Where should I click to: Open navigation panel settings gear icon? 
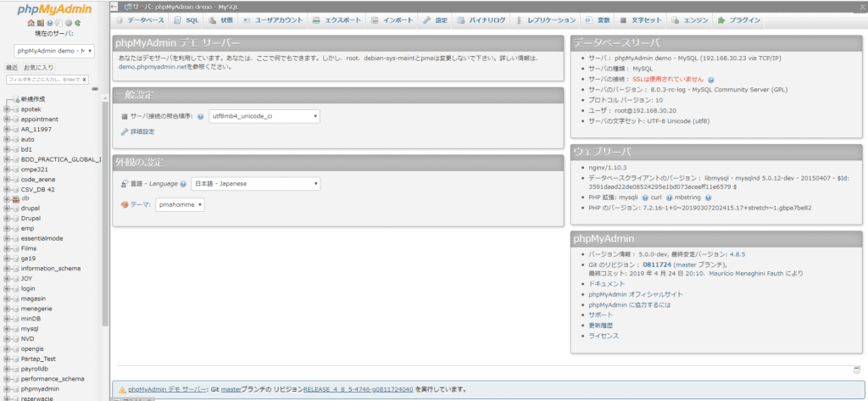69,23
